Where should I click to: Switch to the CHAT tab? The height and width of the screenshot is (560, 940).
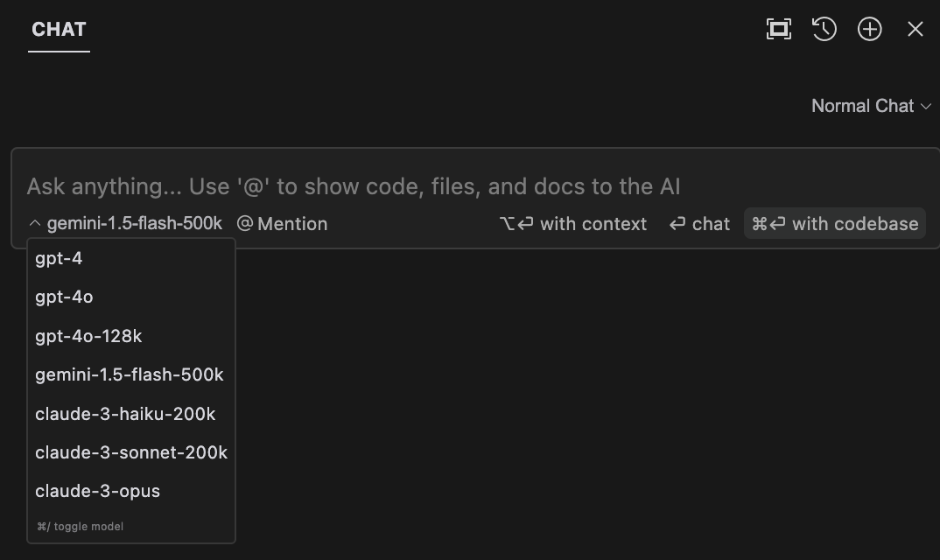[x=59, y=30]
